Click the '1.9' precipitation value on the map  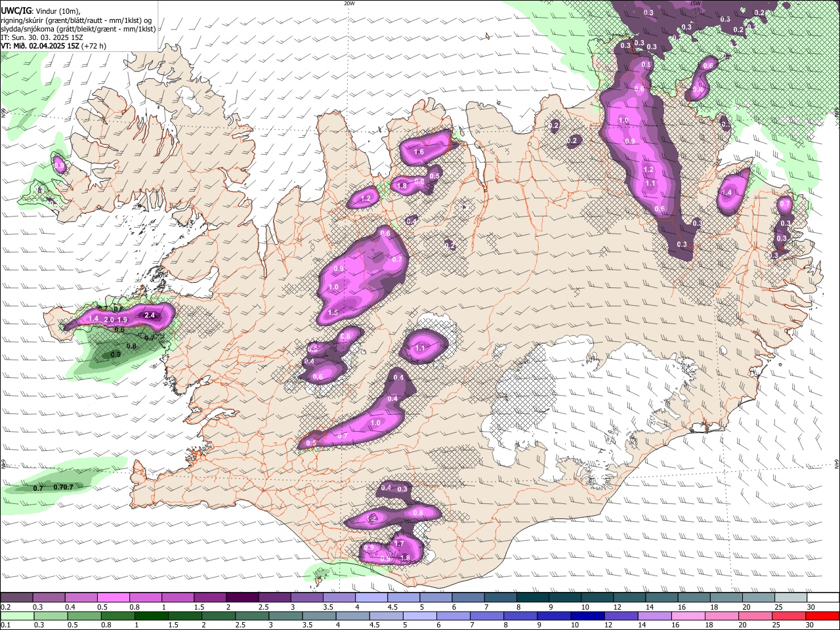tap(122, 320)
